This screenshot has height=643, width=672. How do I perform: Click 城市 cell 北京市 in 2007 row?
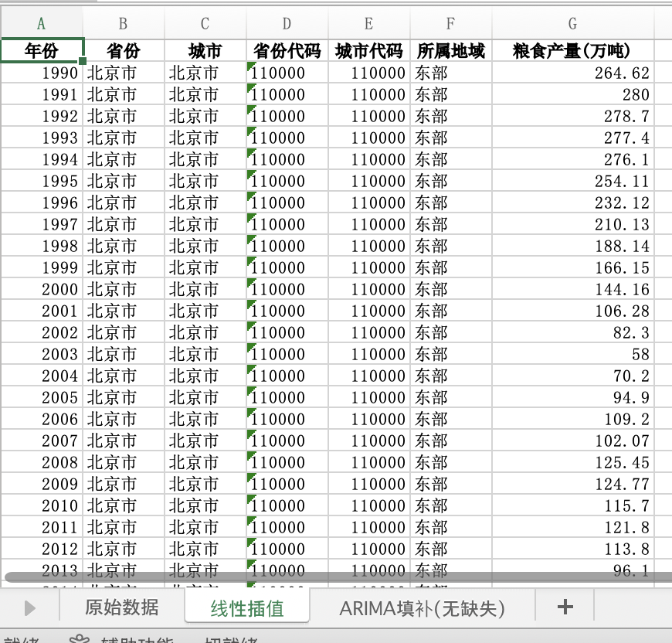pos(205,441)
